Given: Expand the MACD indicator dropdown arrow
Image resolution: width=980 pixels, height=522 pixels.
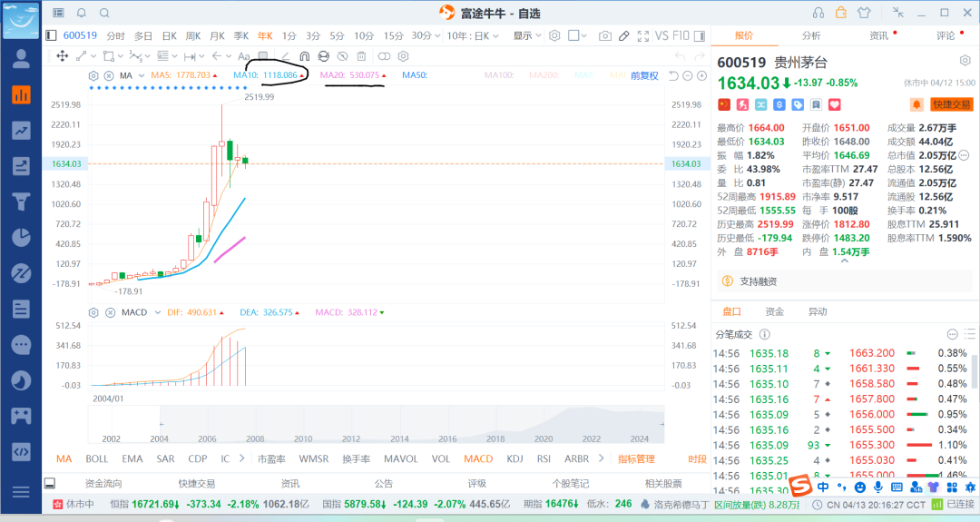Looking at the screenshot, I should (x=158, y=312).
